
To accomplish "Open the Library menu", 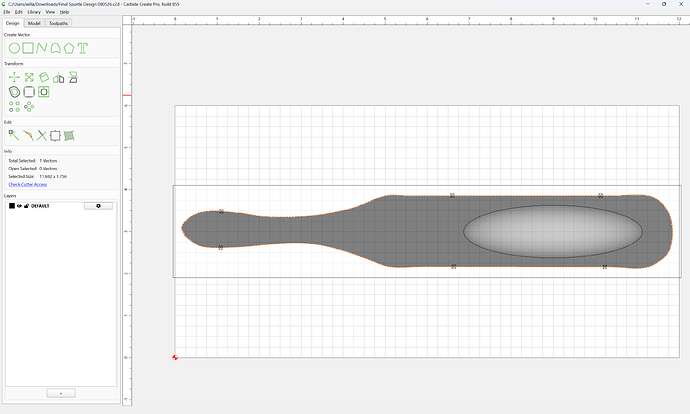I will pyautogui.click(x=34, y=12).
